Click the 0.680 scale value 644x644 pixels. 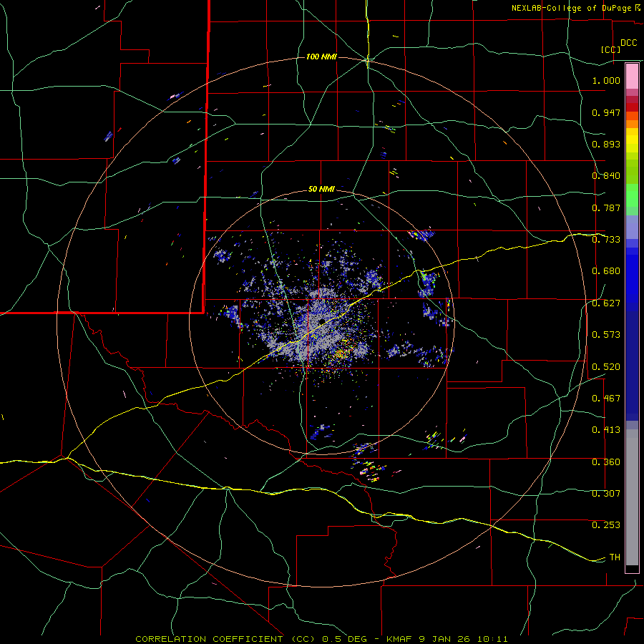coord(606,271)
